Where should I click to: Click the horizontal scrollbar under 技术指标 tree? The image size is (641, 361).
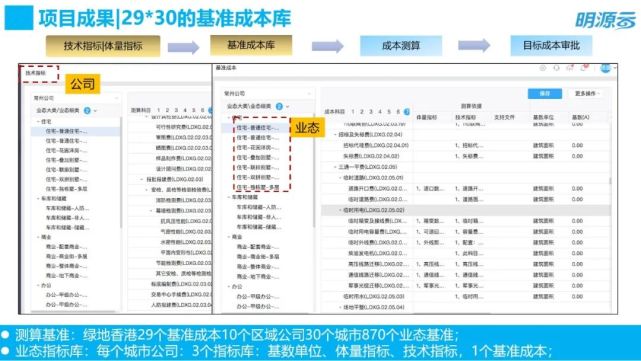74,312
